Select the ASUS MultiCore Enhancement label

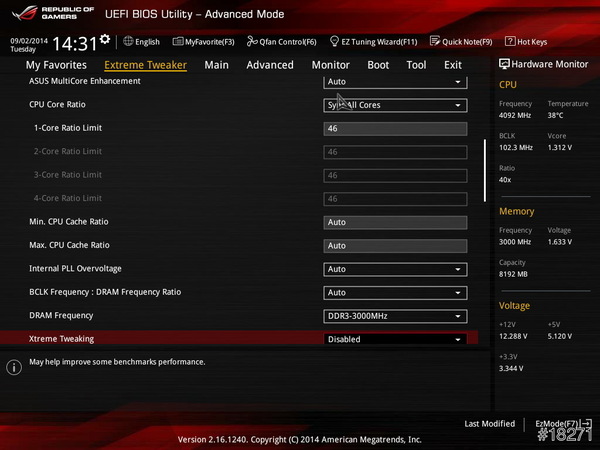click(x=85, y=81)
